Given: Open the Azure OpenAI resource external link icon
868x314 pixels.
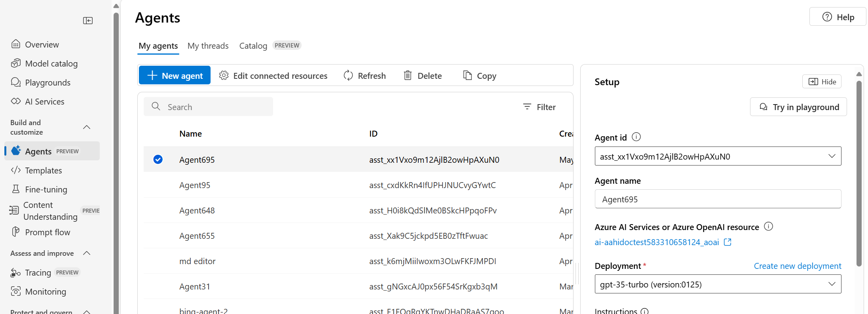Looking at the screenshot, I should point(727,242).
